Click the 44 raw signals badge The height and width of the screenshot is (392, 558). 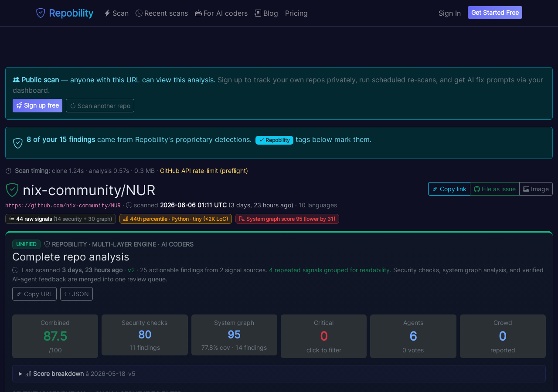tap(61, 219)
